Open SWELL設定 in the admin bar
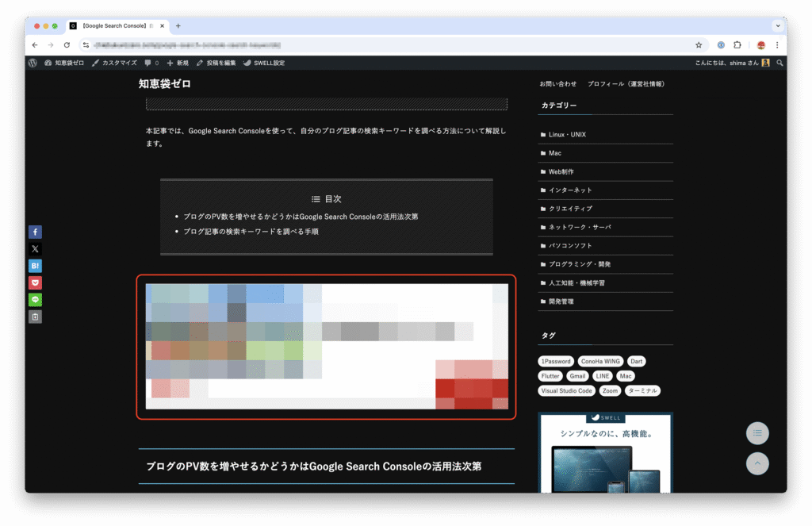 coord(264,63)
